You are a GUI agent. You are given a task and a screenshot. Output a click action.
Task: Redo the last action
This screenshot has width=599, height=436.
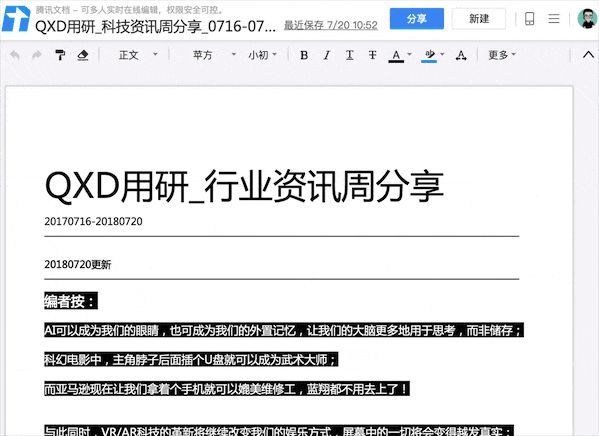pyautogui.click(x=37, y=55)
